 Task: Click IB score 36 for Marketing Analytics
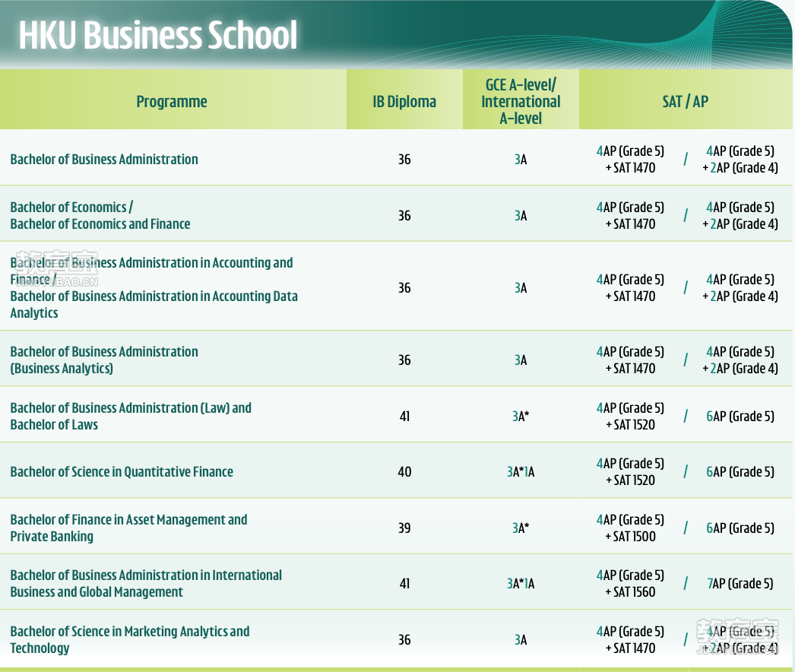404,639
